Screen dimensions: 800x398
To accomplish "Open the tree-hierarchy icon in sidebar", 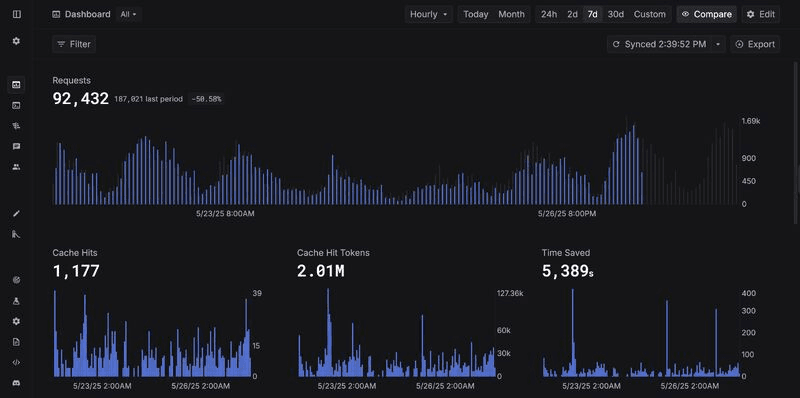I will (16, 126).
